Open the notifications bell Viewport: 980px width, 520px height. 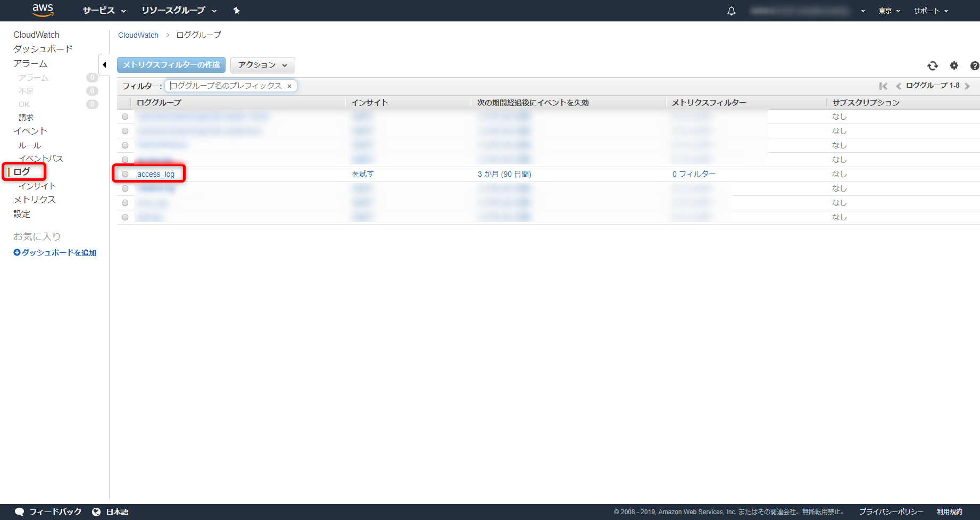tap(732, 11)
